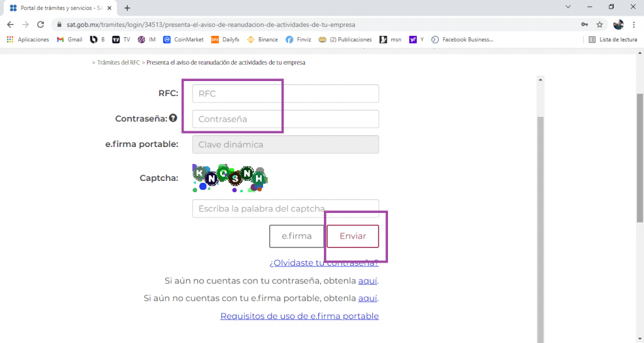Viewport: 644px width, 343px height.
Task: Open the (2) Publicaciones bookmark
Action: (x=345, y=40)
